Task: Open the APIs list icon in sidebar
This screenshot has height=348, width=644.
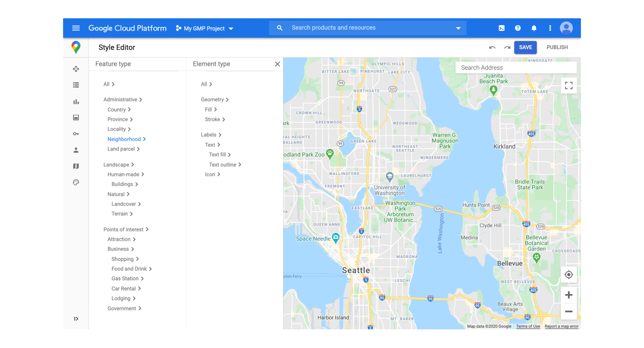Action: tap(76, 85)
